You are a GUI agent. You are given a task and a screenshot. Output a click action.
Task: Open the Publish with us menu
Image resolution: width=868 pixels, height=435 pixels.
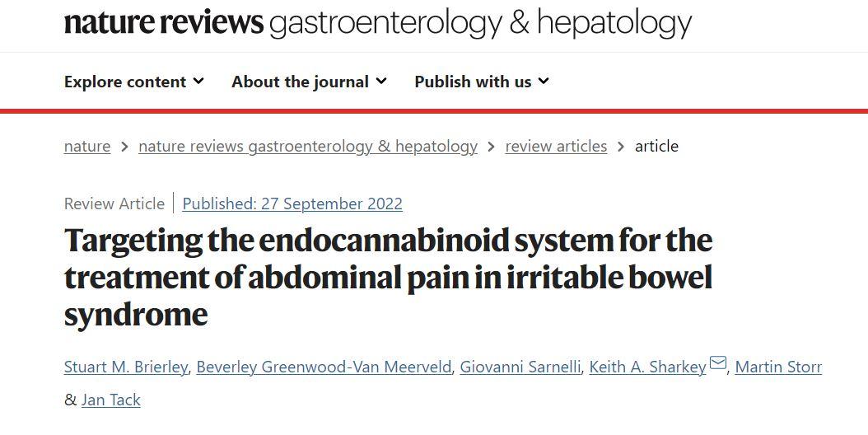[473, 82]
